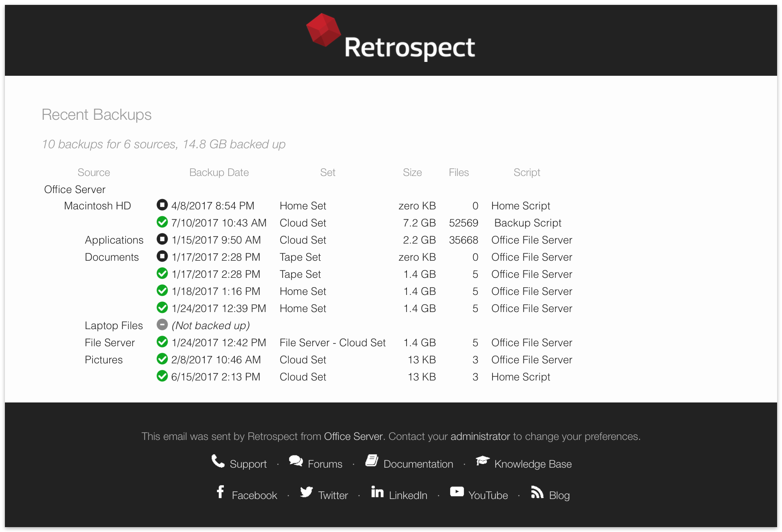Click the 7/10/2017 10:43 AM date
782x532 pixels.
click(219, 223)
